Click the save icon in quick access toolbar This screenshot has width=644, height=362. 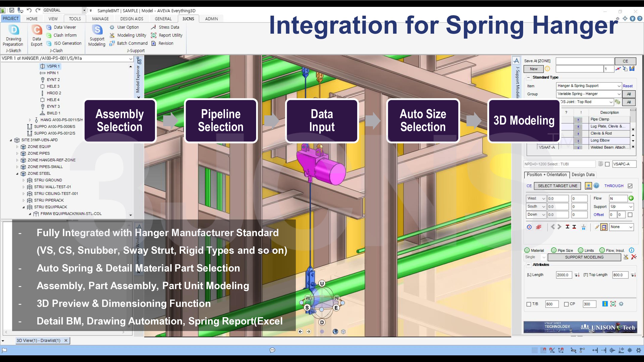(x=12, y=10)
